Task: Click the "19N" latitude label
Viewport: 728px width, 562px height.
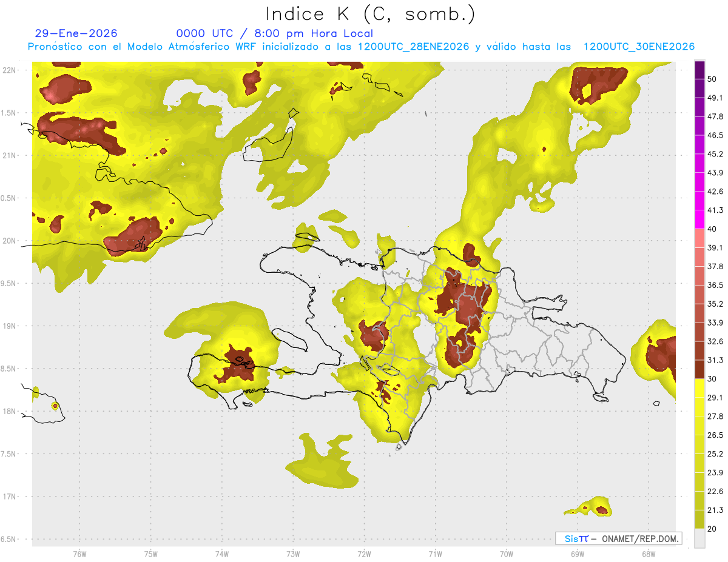Action: coord(10,326)
